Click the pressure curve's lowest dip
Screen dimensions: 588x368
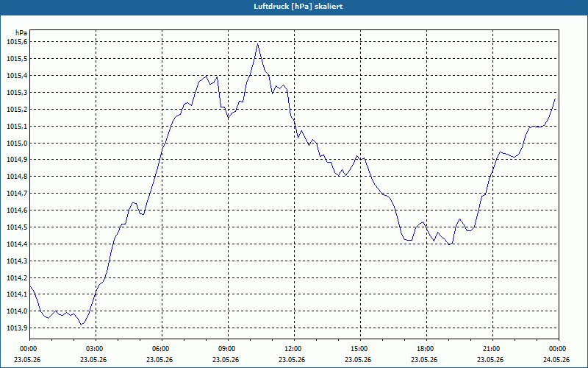click(81, 325)
